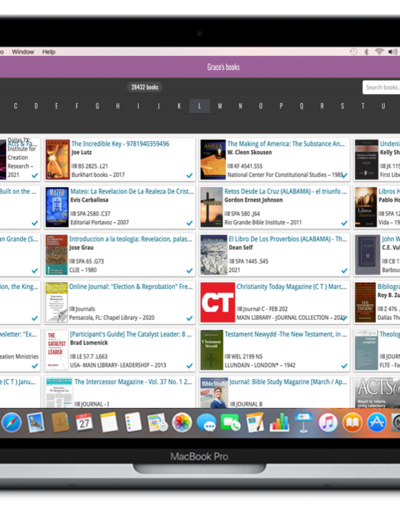
Task: Launch Mail from the dock
Action: pyautogui.click(x=36, y=422)
